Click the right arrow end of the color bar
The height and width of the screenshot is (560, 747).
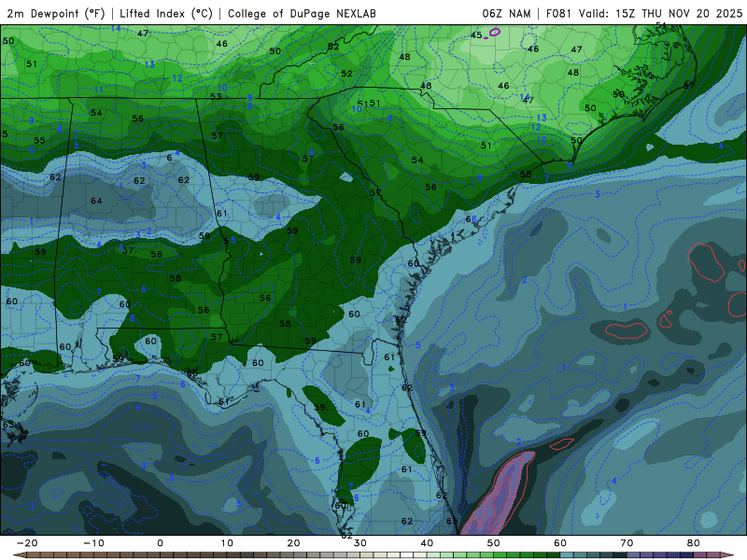[x=729, y=555]
